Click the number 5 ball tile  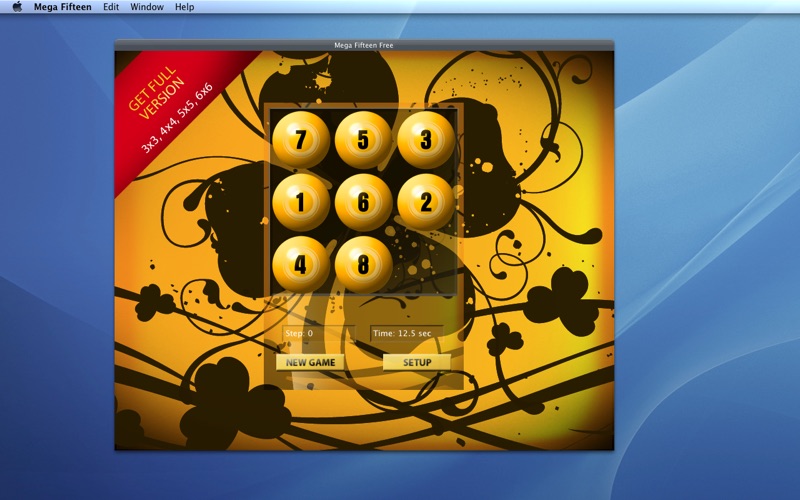(x=363, y=140)
